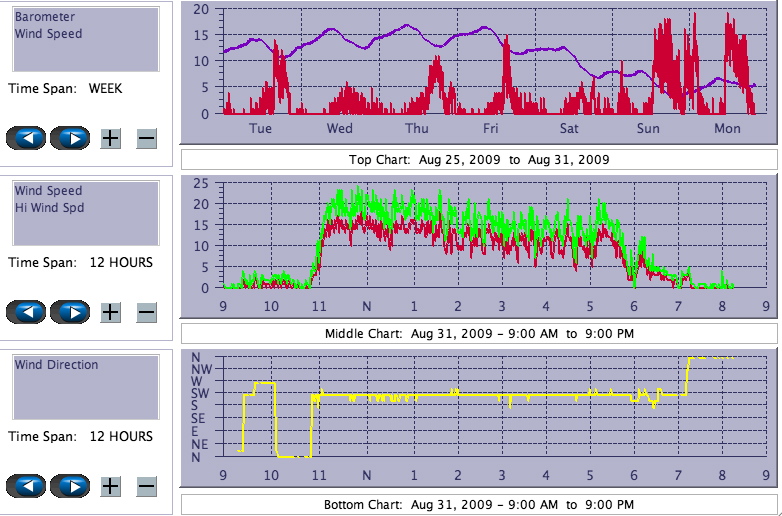The image size is (782, 516).
Task: Select Wind Speed in top chart list
Action: pos(48,33)
